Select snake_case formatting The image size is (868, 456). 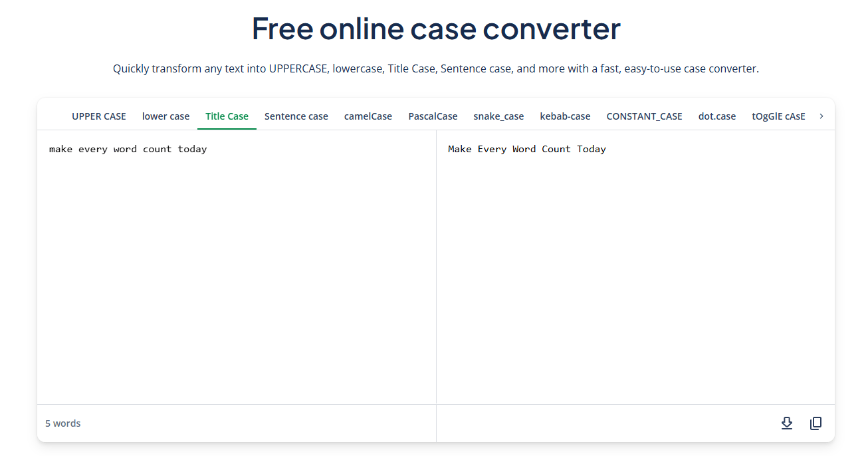[498, 116]
